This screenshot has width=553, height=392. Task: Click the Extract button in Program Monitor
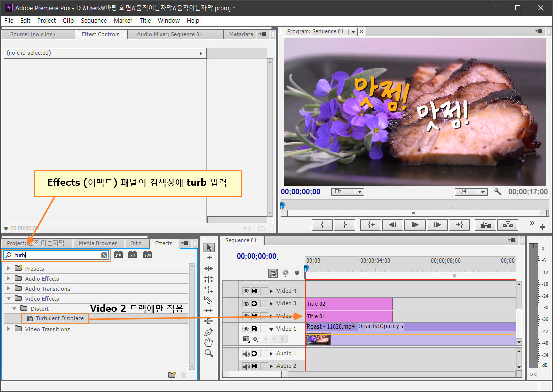point(508,225)
